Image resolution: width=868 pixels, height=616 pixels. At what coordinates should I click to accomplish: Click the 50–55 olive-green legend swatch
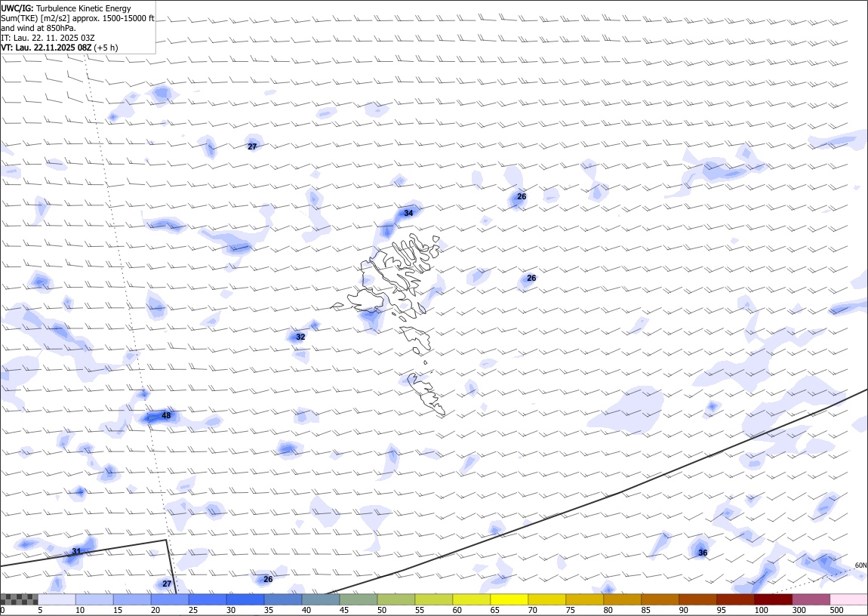396,599
